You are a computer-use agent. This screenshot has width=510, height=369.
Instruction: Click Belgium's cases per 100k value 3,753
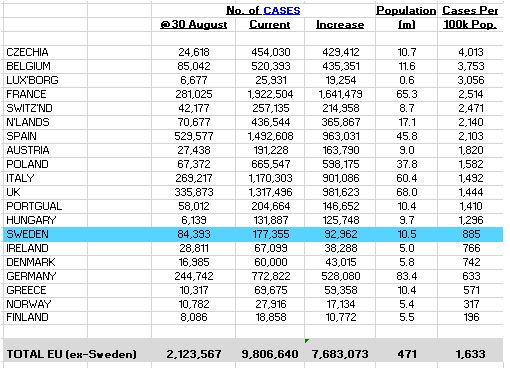(x=471, y=66)
